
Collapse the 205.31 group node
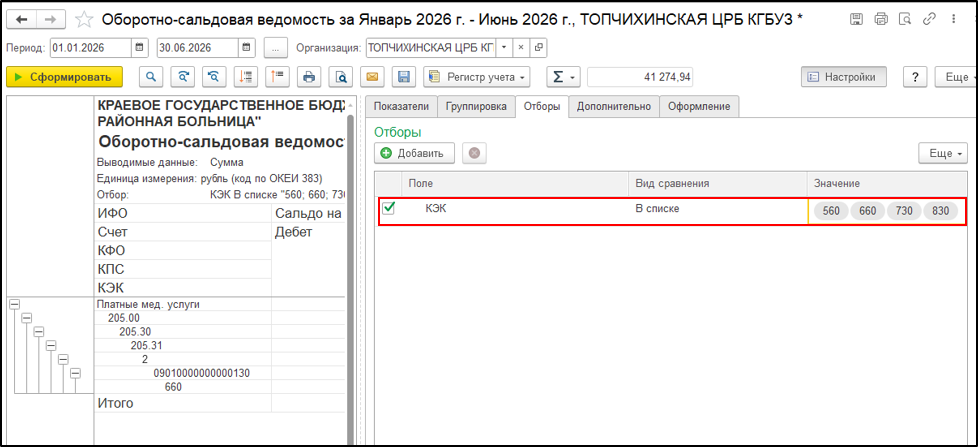(x=51, y=345)
